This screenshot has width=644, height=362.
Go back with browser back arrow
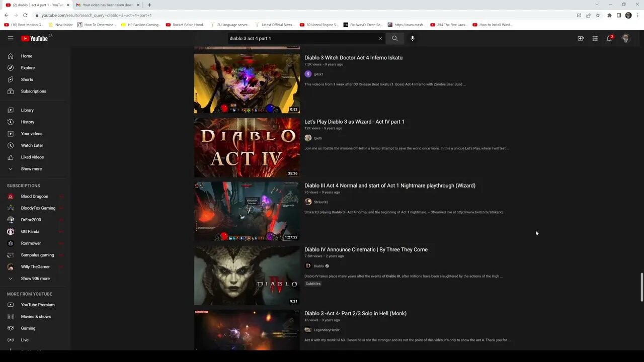click(x=6, y=16)
